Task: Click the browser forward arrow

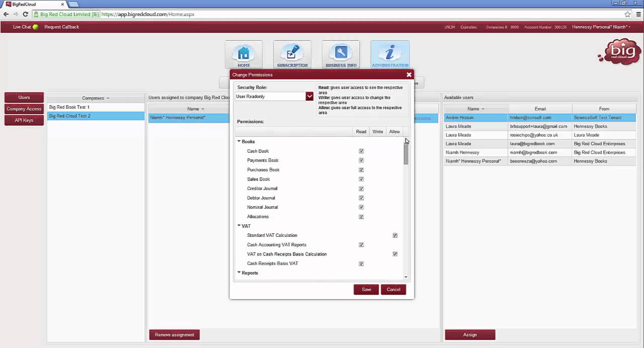Action: (16, 14)
